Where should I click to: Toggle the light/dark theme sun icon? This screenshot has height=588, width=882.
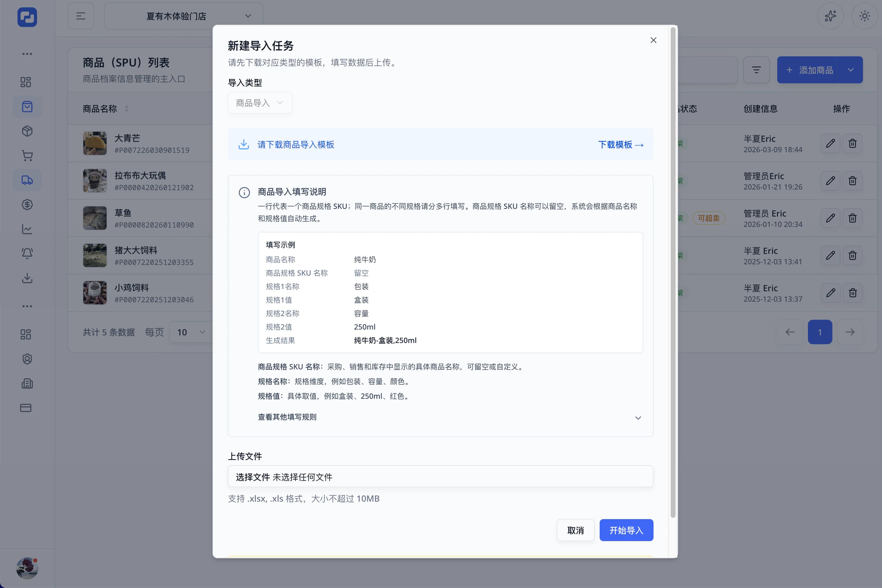[865, 16]
